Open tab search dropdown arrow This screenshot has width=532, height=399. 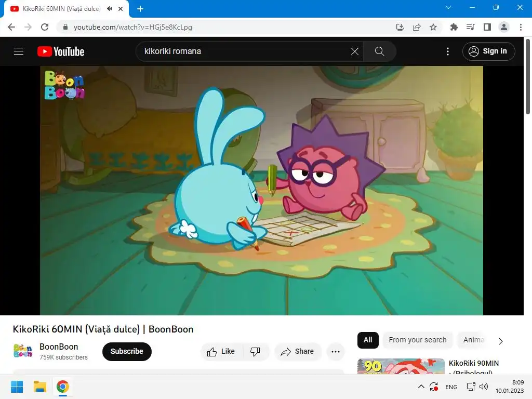[x=448, y=7]
